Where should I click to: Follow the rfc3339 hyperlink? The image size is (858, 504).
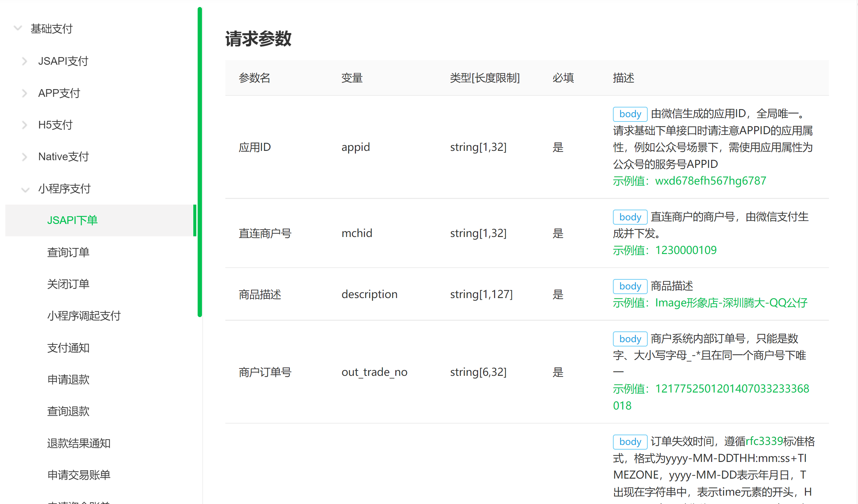coord(764,441)
